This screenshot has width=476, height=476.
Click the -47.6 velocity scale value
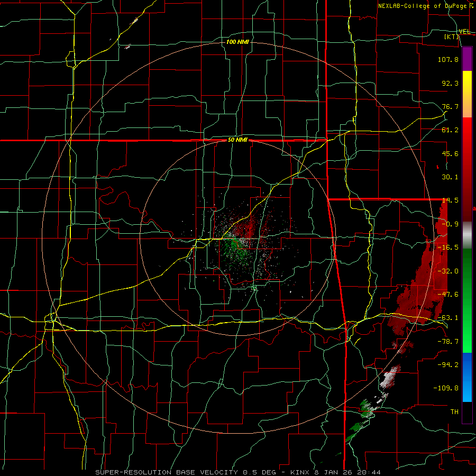[448, 295]
